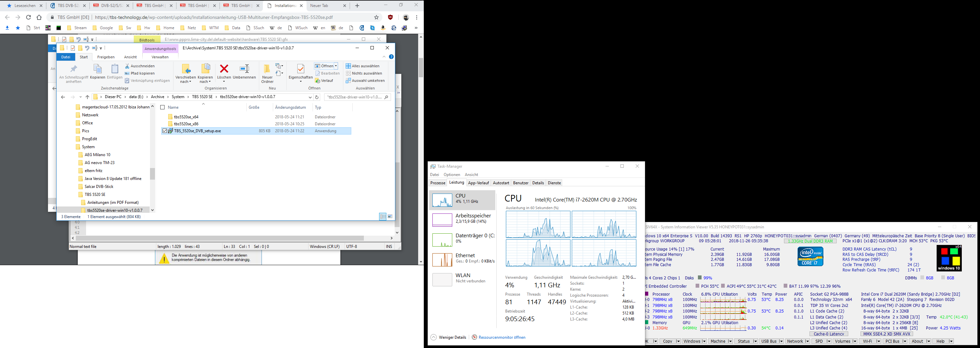Switch to the Ansicht tab in Explorer
The image size is (980, 348).
[x=130, y=57]
